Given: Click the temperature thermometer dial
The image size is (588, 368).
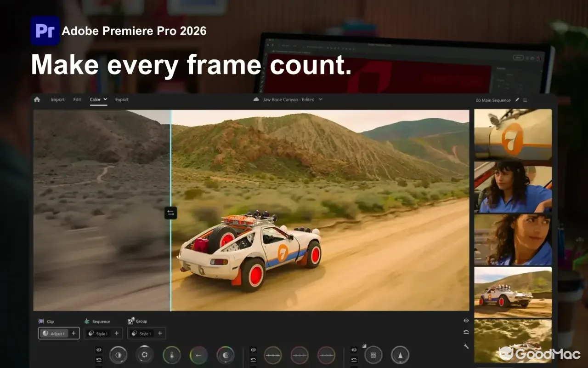Looking at the screenshot, I should pos(172,355).
